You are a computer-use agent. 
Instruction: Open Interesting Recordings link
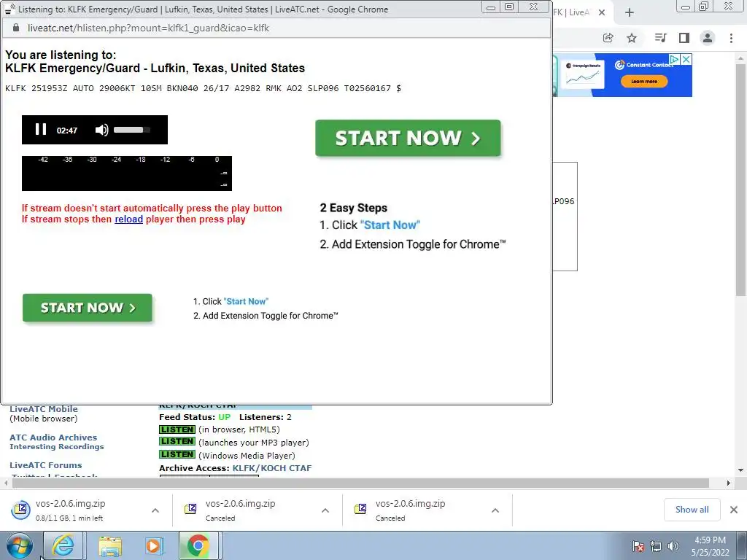(x=57, y=447)
